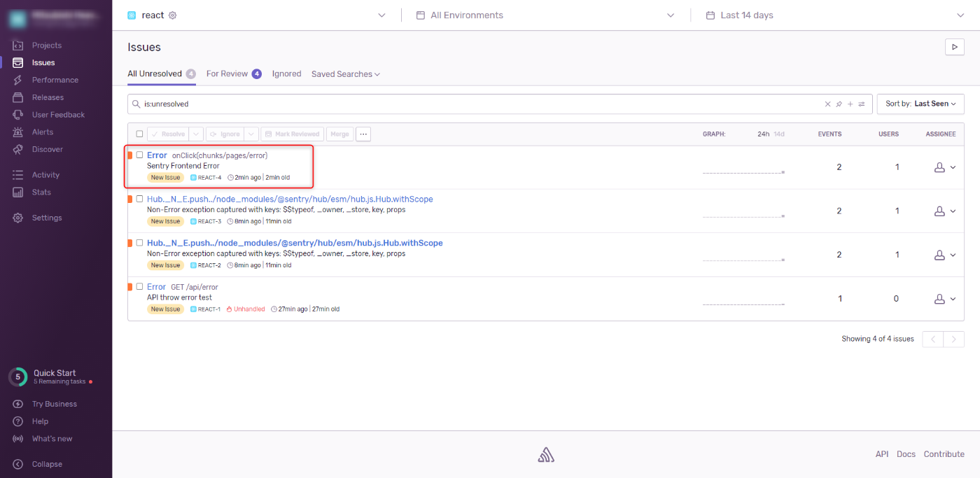980x478 pixels.
Task: Switch to the Ignored tab
Action: point(286,73)
